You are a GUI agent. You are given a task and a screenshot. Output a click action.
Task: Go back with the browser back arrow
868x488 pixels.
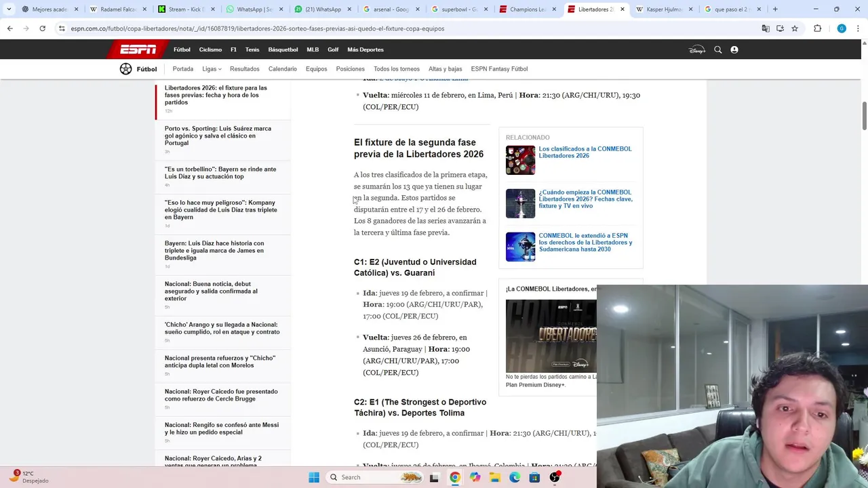(9, 28)
